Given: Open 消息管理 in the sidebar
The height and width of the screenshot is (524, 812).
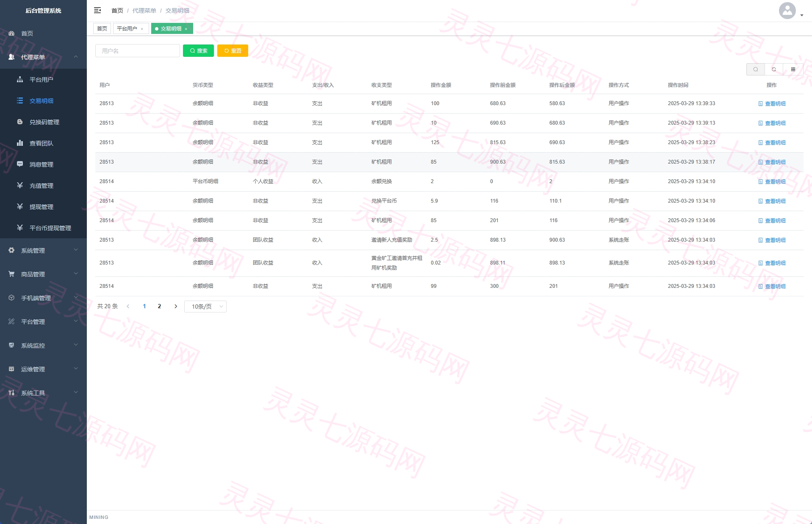Looking at the screenshot, I should 43,164.
